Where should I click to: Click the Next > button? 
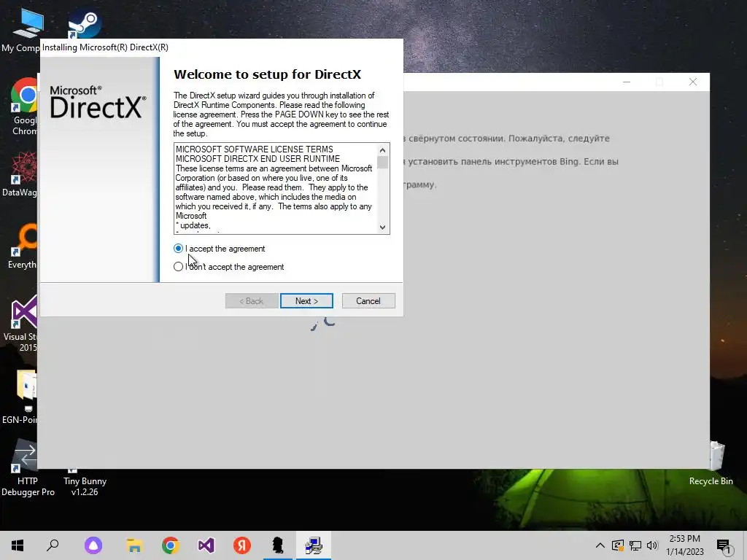(x=306, y=301)
